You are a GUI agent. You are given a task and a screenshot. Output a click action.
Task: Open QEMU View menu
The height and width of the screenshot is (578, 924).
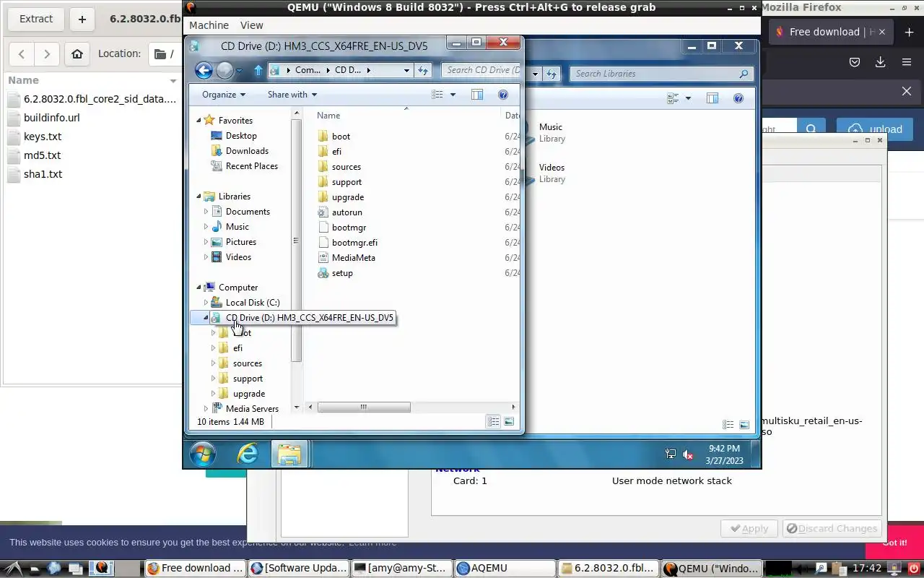point(251,25)
